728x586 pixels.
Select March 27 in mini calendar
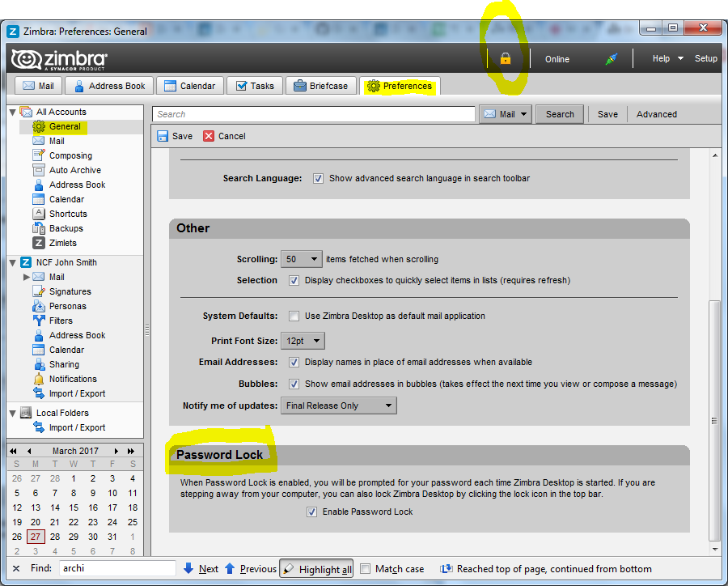coord(36,537)
